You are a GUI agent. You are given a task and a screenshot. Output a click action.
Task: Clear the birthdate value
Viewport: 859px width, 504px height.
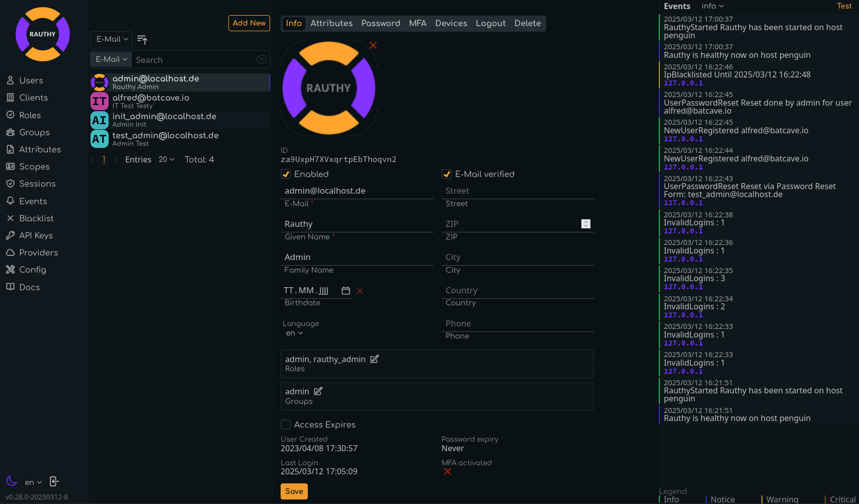[360, 291]
